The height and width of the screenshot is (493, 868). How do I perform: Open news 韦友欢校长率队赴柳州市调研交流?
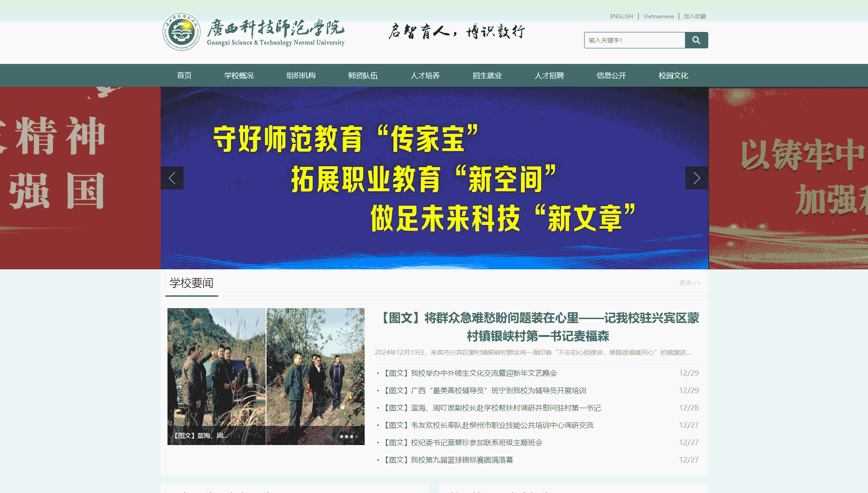[488, 425]
